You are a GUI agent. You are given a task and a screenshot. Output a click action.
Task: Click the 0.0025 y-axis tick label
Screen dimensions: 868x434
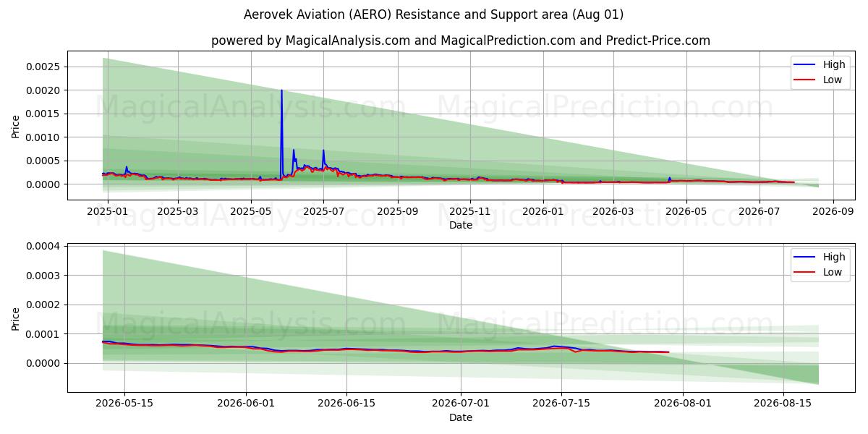coord(42,67)
